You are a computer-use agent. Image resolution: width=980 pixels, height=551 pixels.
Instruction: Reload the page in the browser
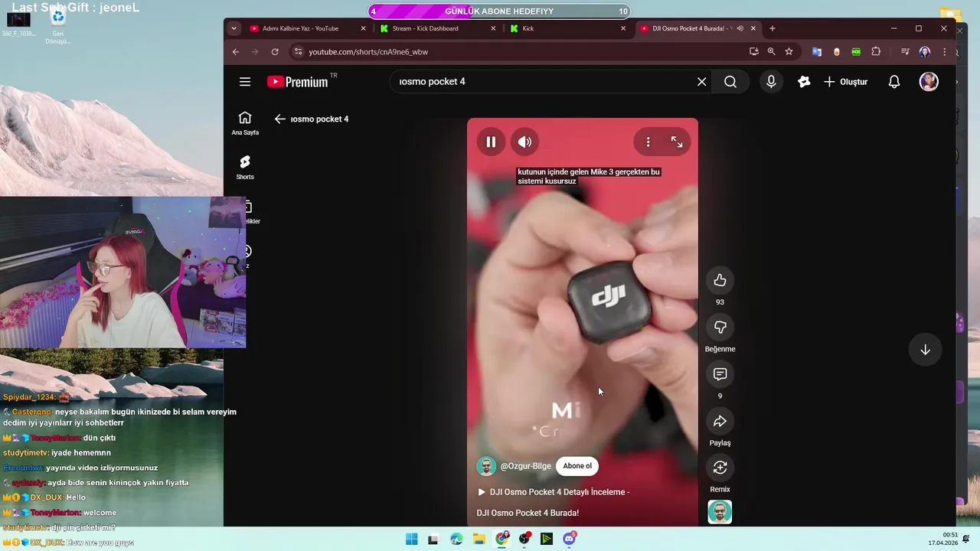click(275, 52)
